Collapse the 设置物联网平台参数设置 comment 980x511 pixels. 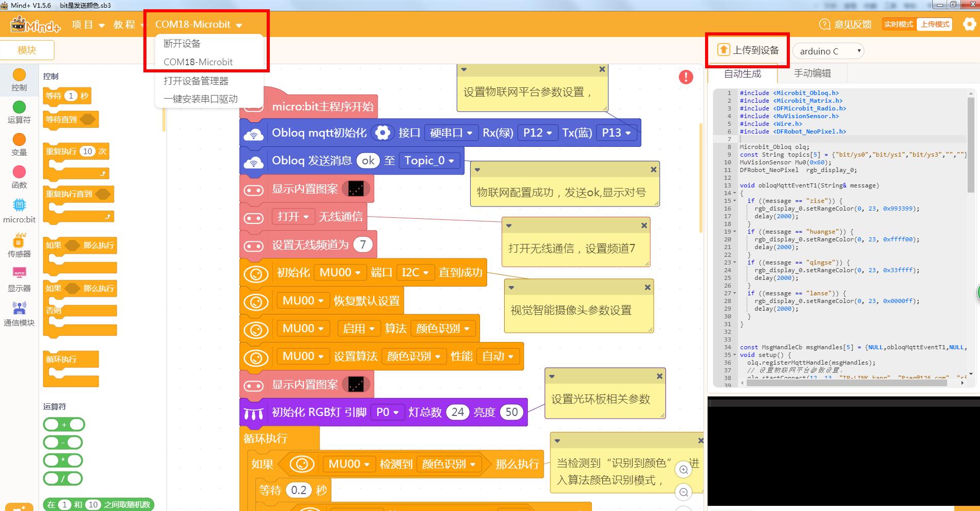pyautogui.click(x=464, y=69)
